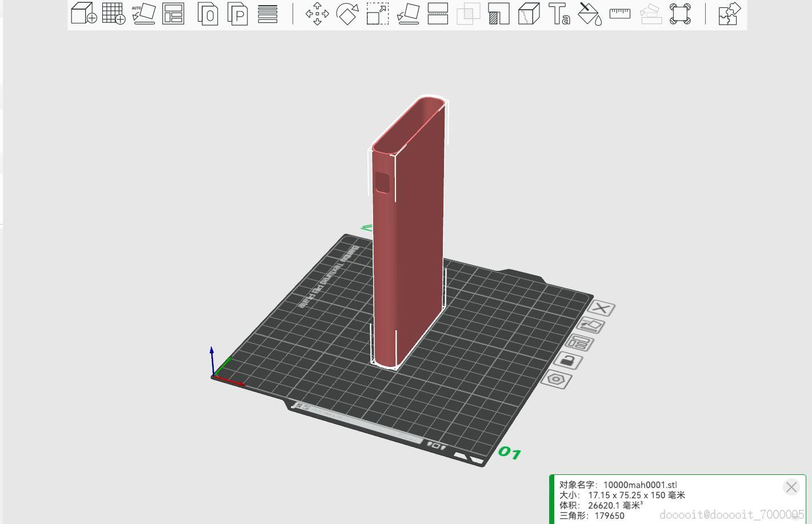Click the object name 10000mah0001.stl
The height and width of the screenshot is (524, 812).
point(640,485)
